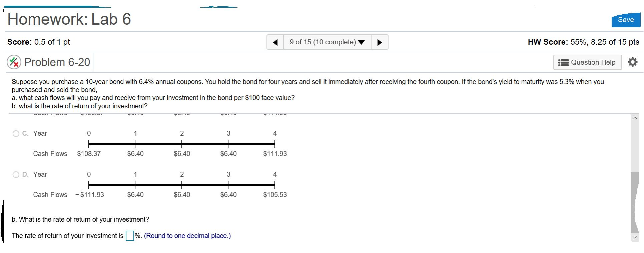Click the Score: 0.5 of 1 pt text

pos(39,42)
